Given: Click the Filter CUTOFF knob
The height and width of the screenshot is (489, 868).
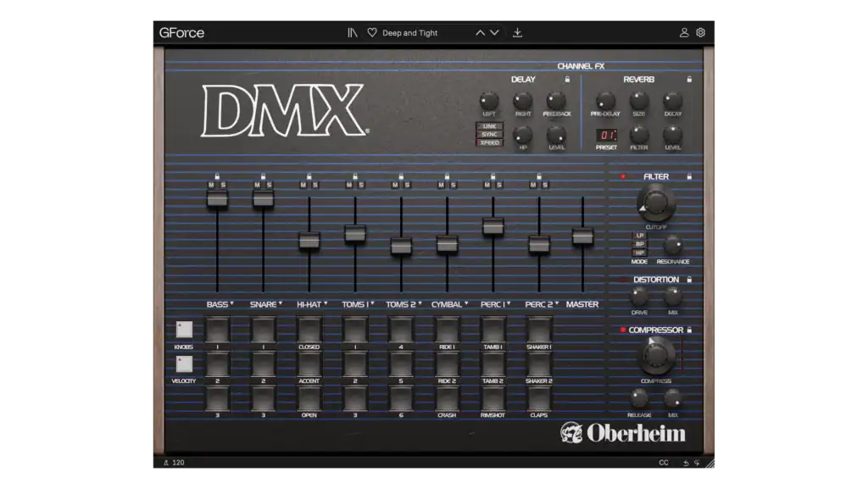Looking at the screenshot, I should coord(656,203).
